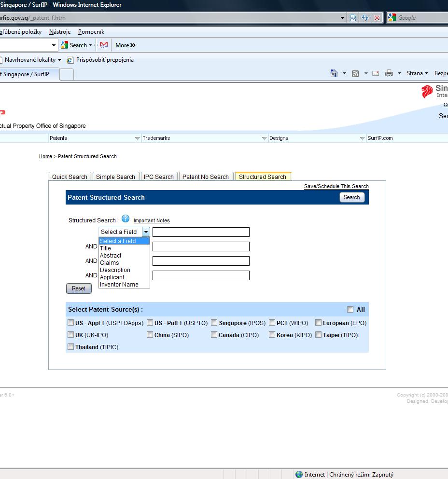This screenshot has width=448, height=479.
Task: Switch to the Simple Search tab
Action: tap(115, 177)
